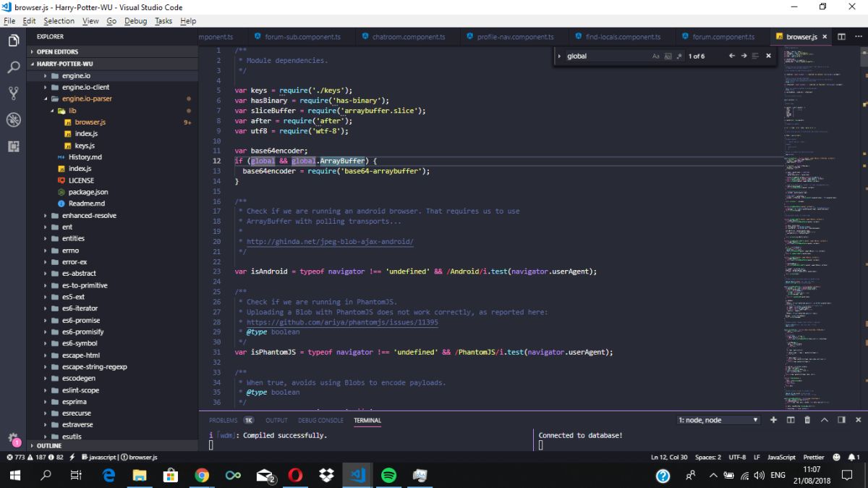Screen dimensions: 868x488
Task: Go to previous find match
Action: coord(731,56)
